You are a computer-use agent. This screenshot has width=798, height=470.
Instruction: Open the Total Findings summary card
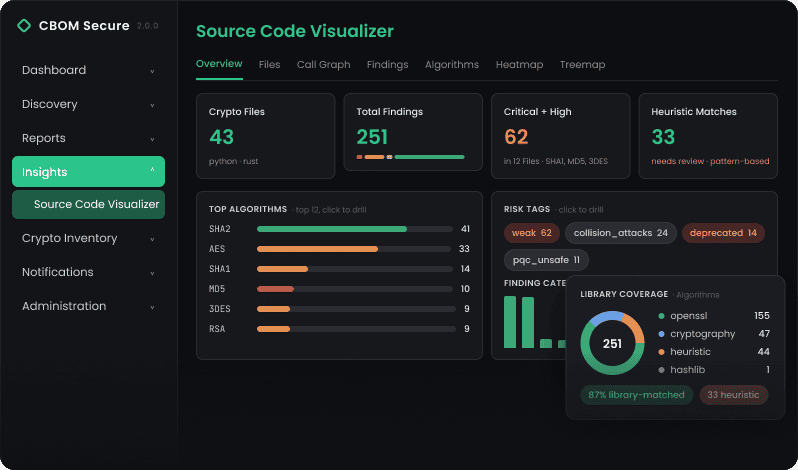coord(413,132)
